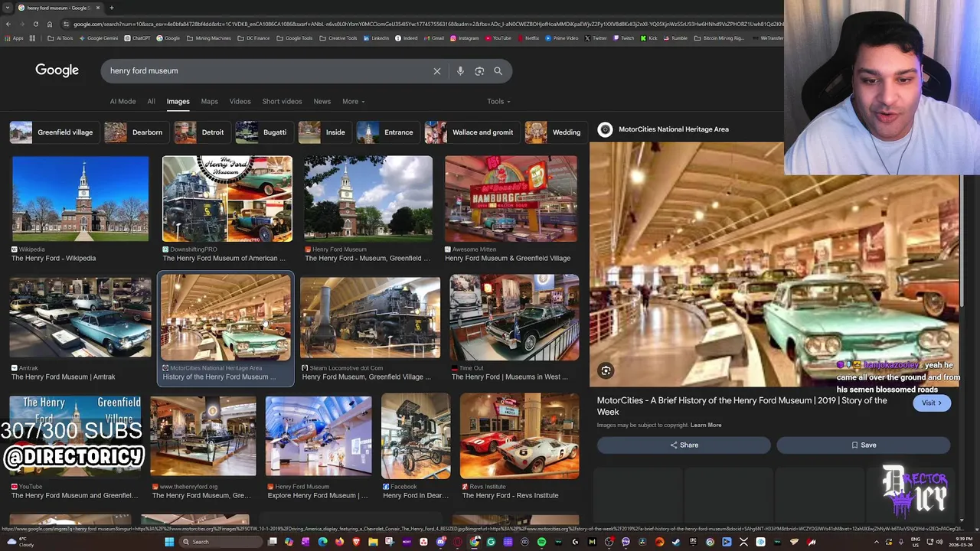
Task: Open Spotify from the taskbar
Action: point(541,542)
